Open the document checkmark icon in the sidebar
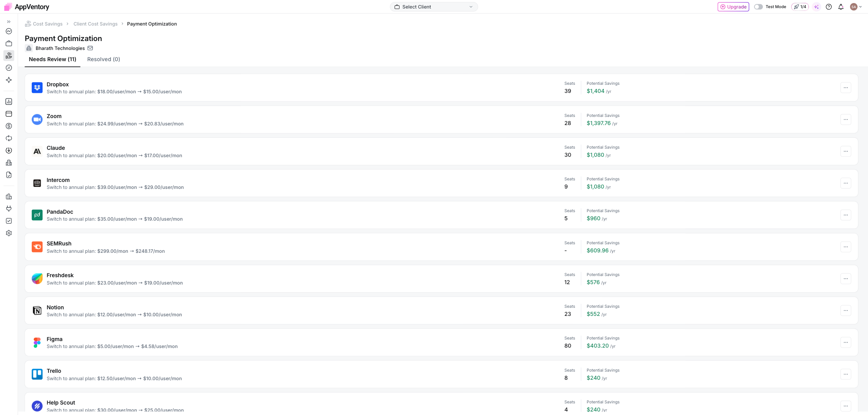 [9, 175]
